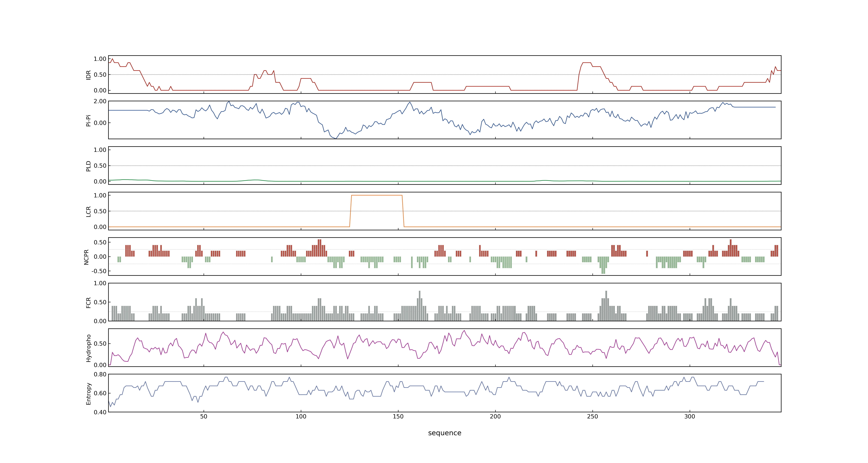
Task: Select the Hydropho axis label
Action: tap(89, 348)
